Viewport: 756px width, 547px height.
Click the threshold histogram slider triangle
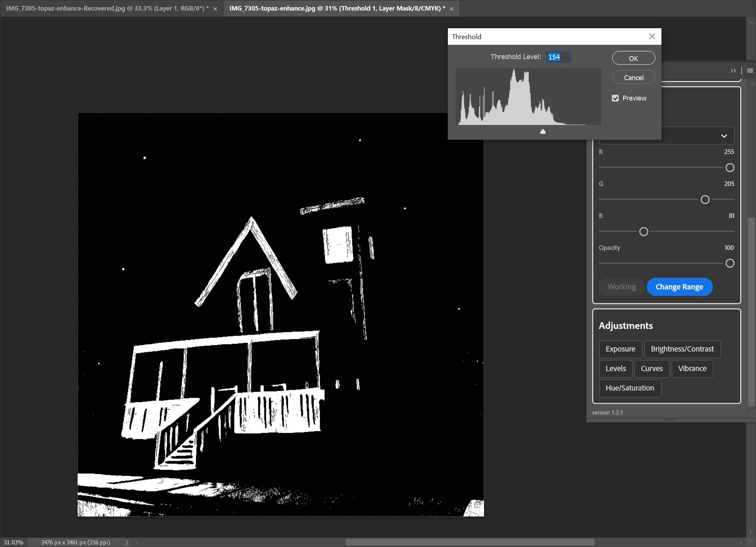pyautogui.click(x=543, y=131)
